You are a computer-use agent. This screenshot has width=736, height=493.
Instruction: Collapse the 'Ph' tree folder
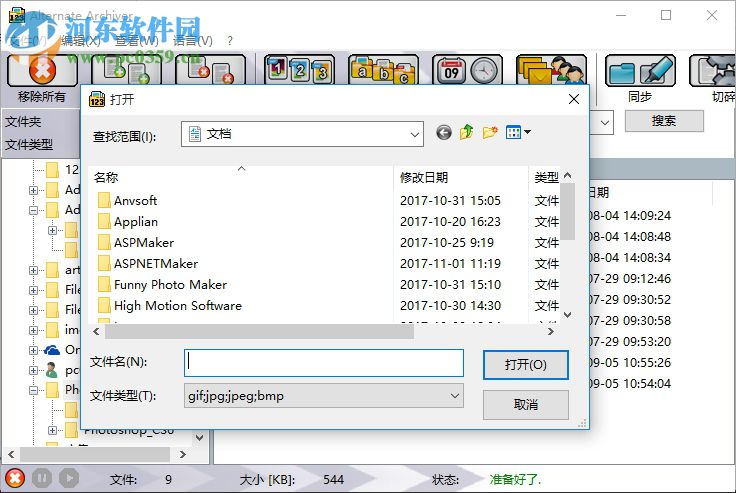coord(33,390)
